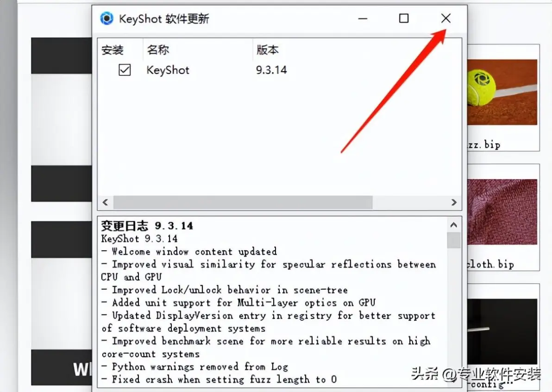This screenshot has height=392, width=552.
Task: Click the changelog vertical scrollbar thumb
Action: coord(454,240)
